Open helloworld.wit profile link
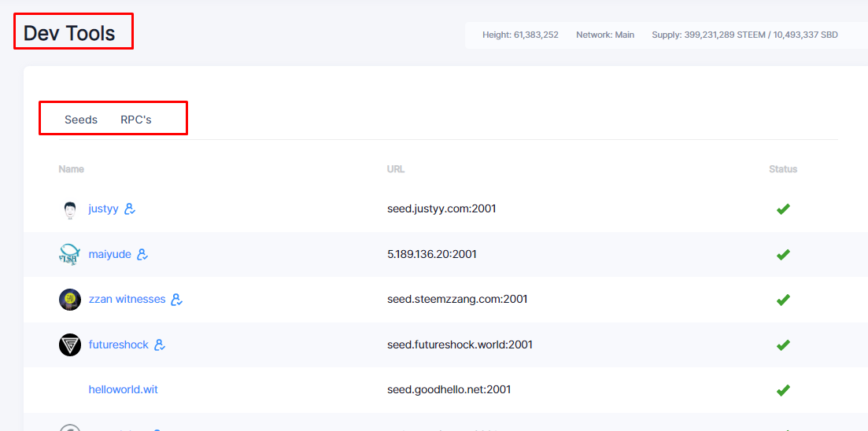 [x=123, y=389]
